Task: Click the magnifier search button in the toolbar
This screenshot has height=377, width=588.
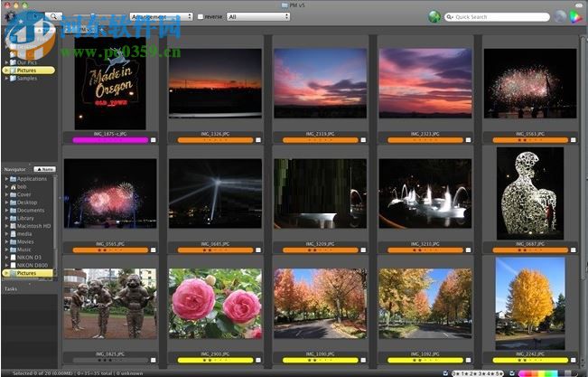Action: 53,16
